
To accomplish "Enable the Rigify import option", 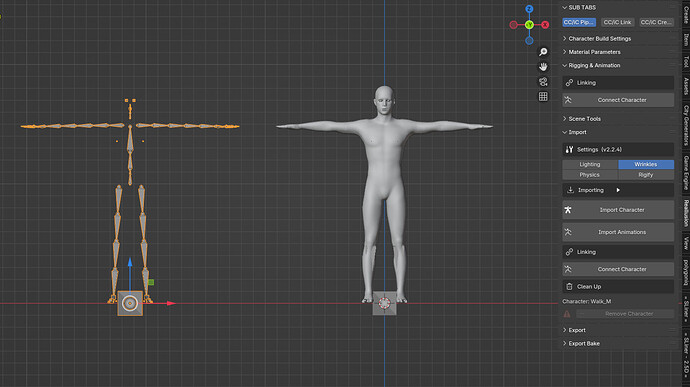I will [x=646, y=175].
